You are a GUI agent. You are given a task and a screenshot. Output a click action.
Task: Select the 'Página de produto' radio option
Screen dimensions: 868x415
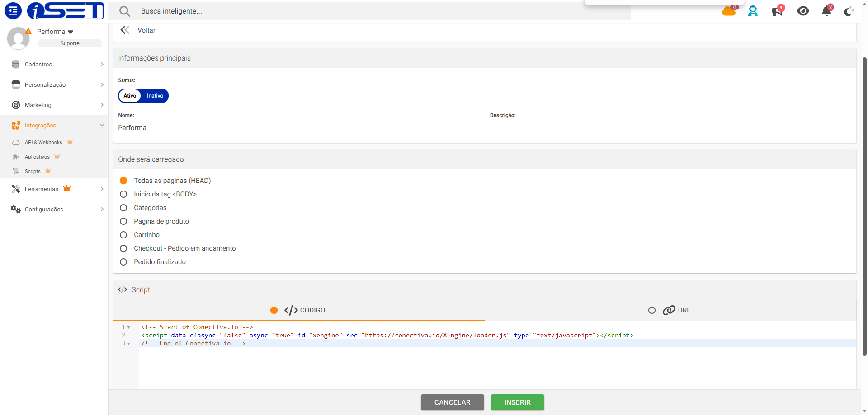click(123, 221)
